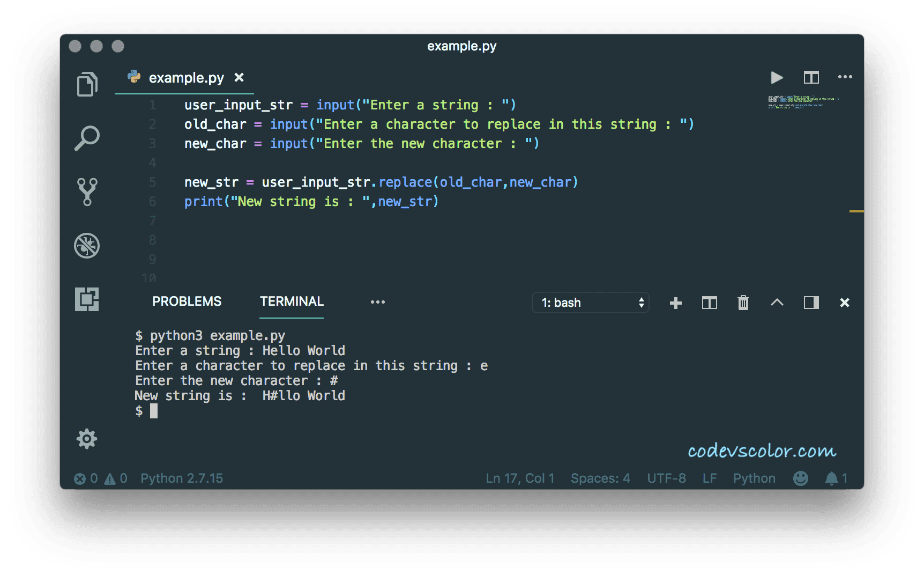Run the Python file with the play button

coord(777,78)
